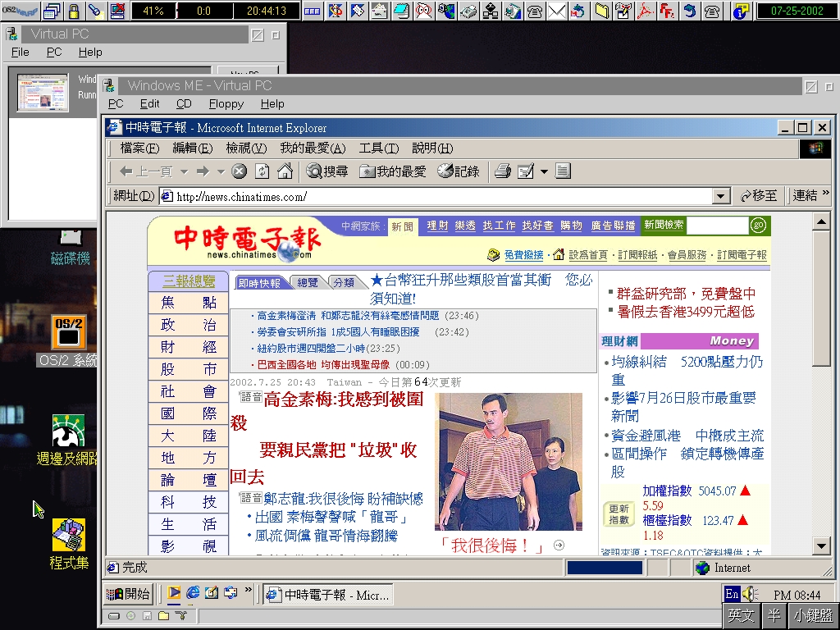
Task: Open the Edit button dropdown arrow
Action: click(x=545, y=172)
